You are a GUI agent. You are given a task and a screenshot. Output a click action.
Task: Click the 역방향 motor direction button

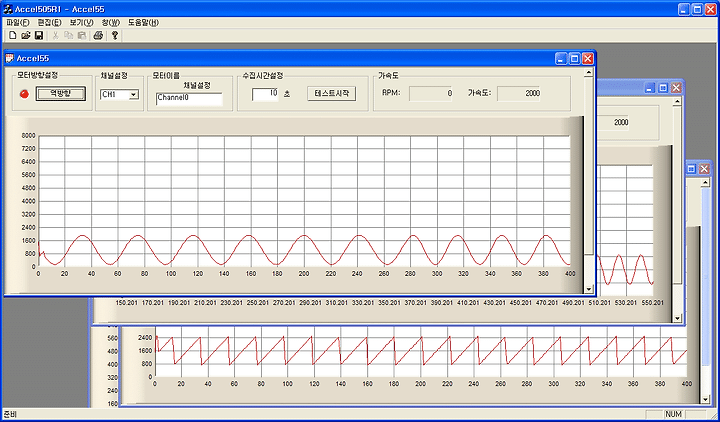click(61, 93)
